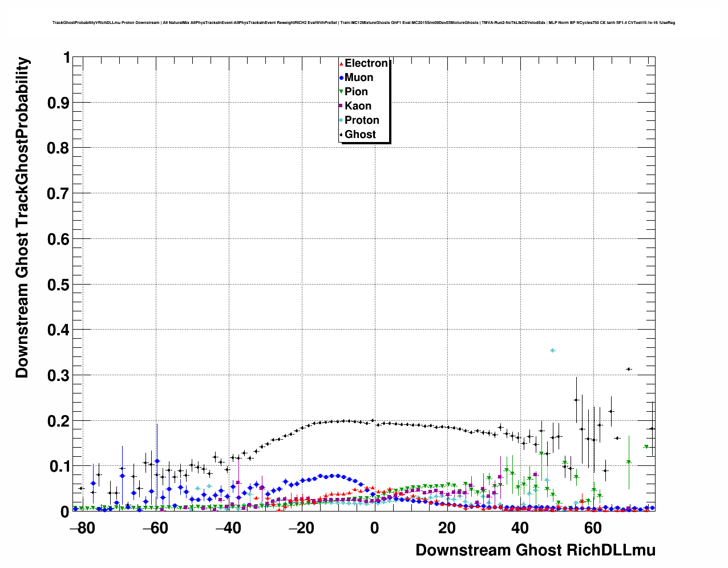The width and height of the screenshot is (728, 568).
Task: Click the y-axis tick label "0.2"
Action: pyautogui.click(x=59, y=421)
